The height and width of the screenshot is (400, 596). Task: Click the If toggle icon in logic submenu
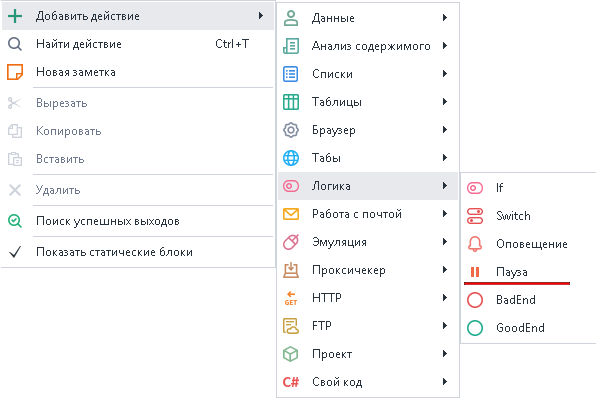click(x=475, y=188)
